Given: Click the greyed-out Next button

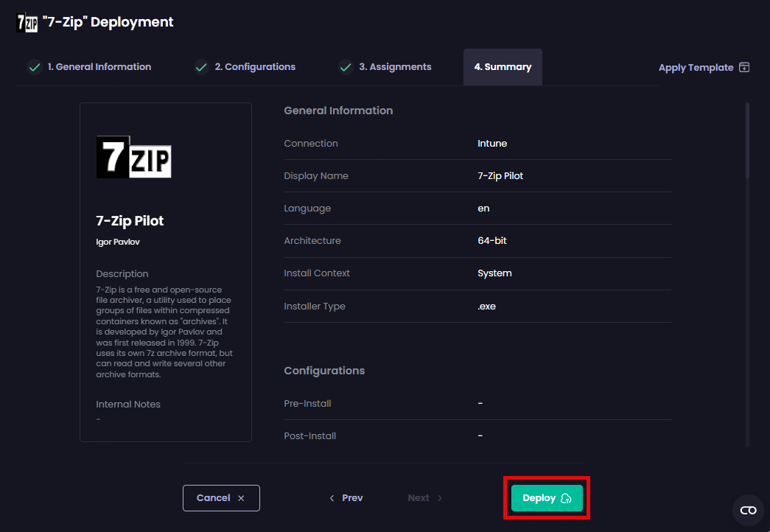Looking at the screenshot, I should pos(424,498).
